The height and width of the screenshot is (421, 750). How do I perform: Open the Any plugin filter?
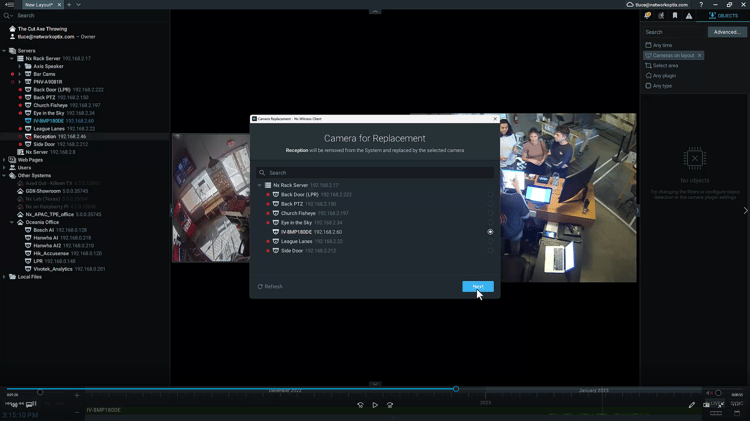click(x=661, y=76)
